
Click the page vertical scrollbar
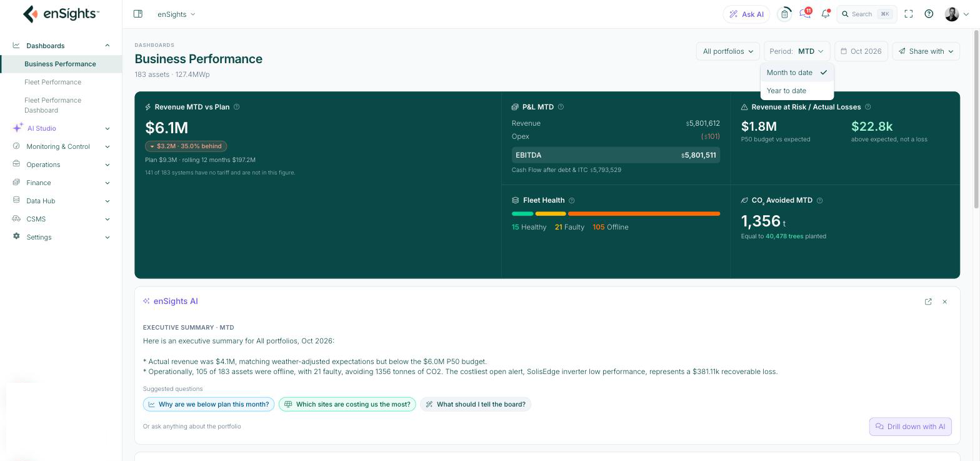coord(976,119)
